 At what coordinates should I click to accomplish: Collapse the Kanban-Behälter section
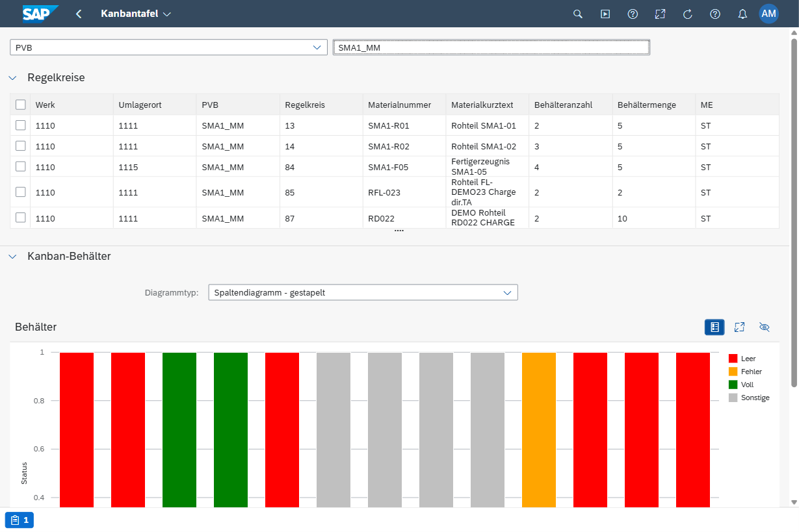click(12, 257)
